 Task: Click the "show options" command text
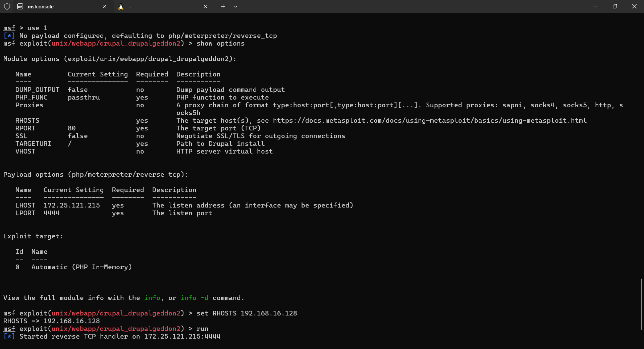point(220,43)
